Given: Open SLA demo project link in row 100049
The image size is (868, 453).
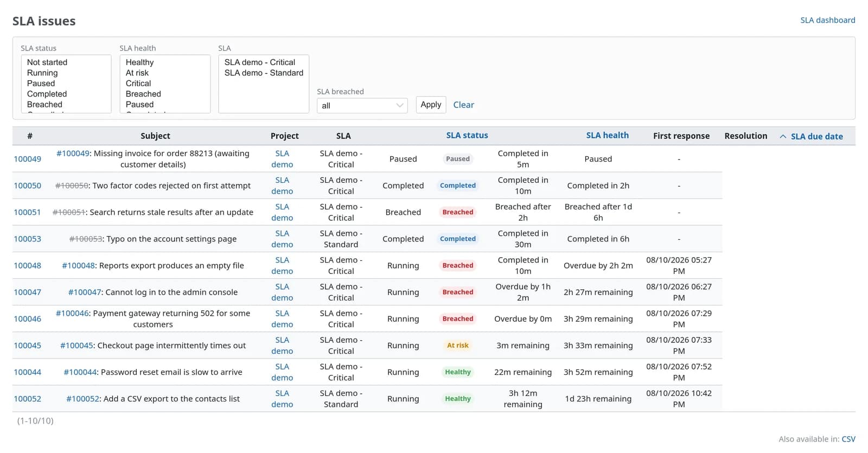Looking at the screenshot, I should (x=282, y=159).
